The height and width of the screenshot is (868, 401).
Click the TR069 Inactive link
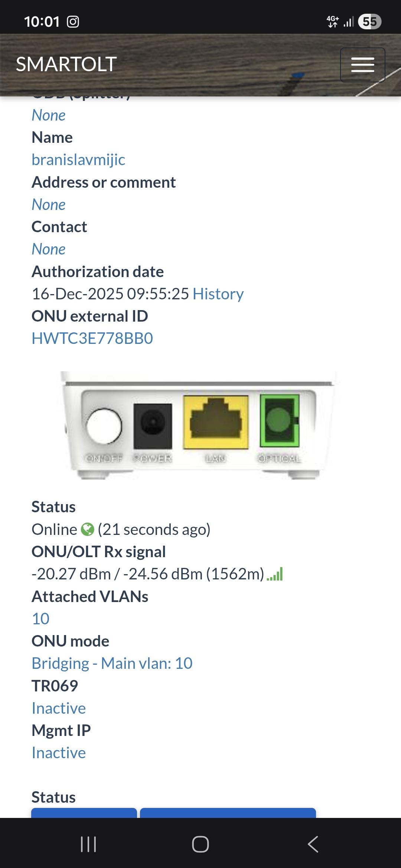click(x=59, y=708)
